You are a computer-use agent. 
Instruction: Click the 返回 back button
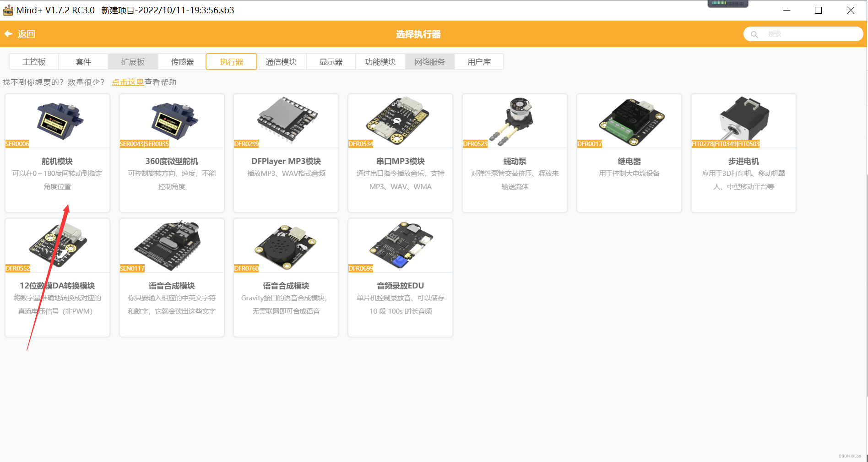20,34
